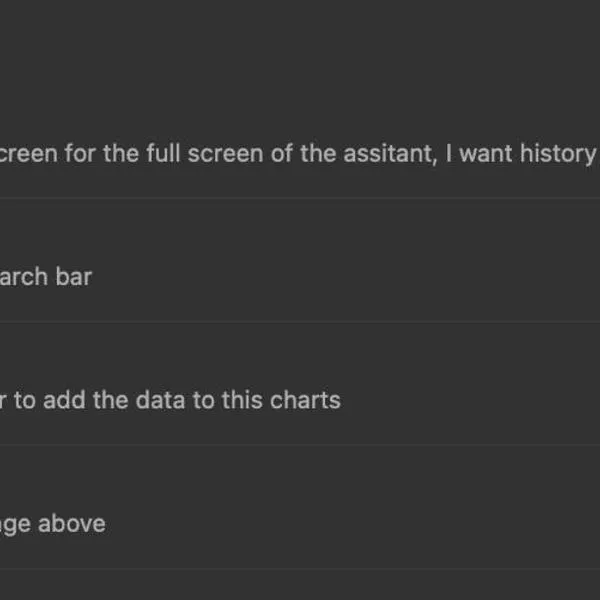Click the word "bar" in the second entry
Viewport: 600px width, 600px height.
tap(74, 277)
